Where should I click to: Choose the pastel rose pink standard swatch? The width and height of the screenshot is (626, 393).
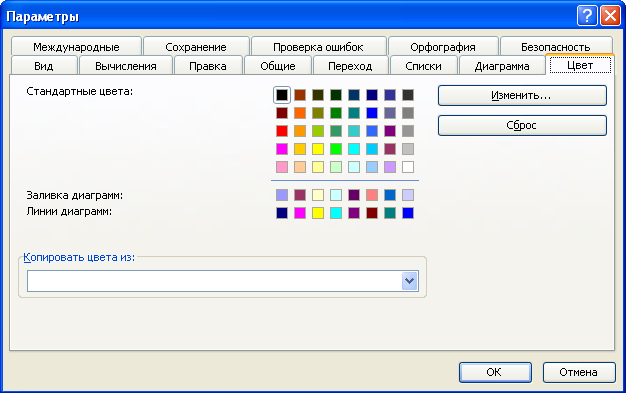coord(282,167)
